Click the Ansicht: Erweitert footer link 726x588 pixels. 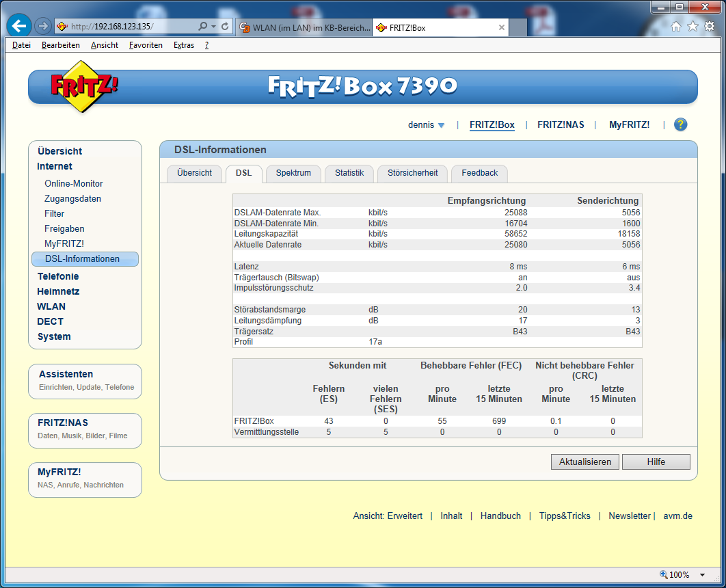(x=388, y=516)
